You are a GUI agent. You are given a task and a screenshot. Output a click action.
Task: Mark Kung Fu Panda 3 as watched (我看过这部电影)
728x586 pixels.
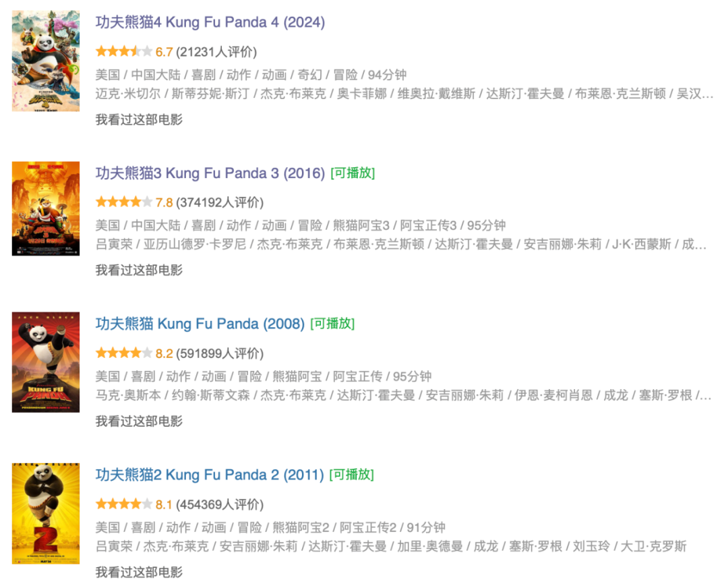point(139,270)
